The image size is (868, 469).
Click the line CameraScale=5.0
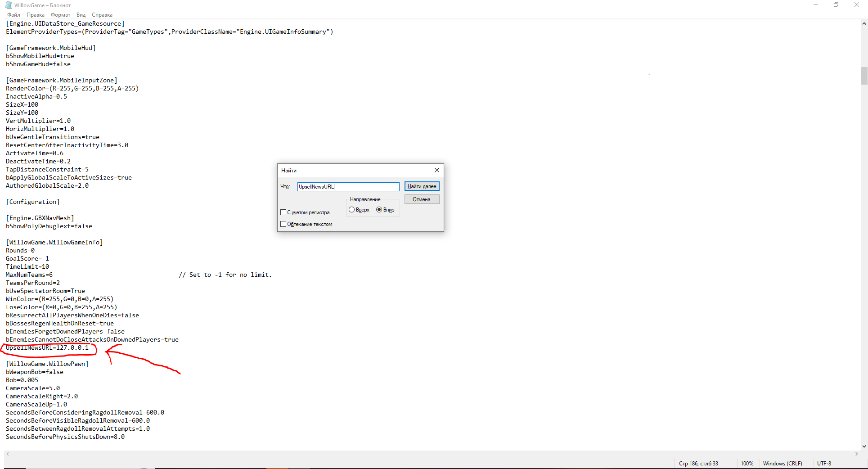point(33,388)
